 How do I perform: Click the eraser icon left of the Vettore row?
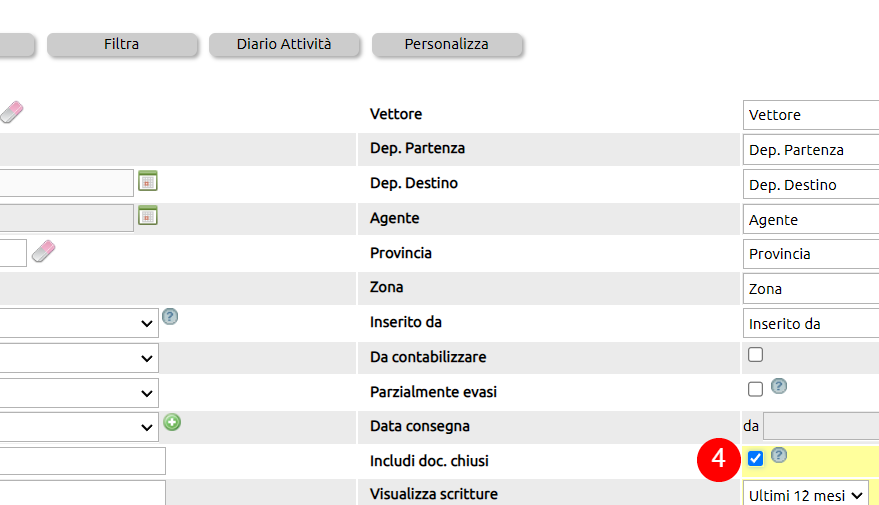coord(11,112)
